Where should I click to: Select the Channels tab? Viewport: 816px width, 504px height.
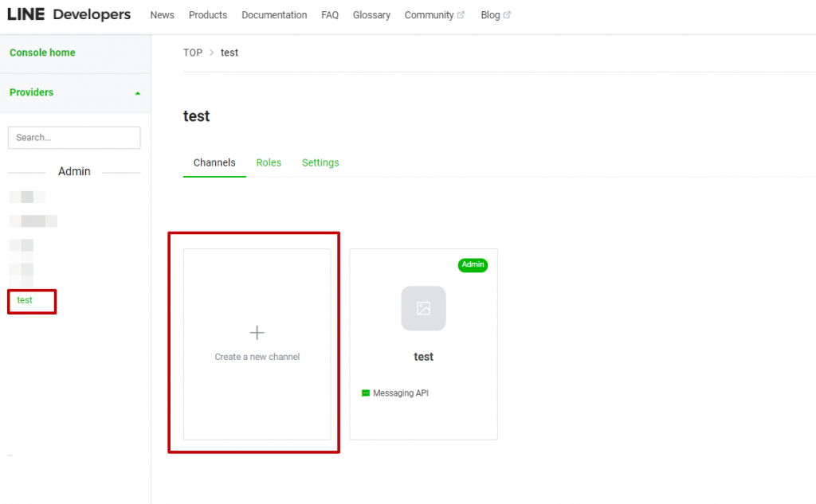coord(214,162)
